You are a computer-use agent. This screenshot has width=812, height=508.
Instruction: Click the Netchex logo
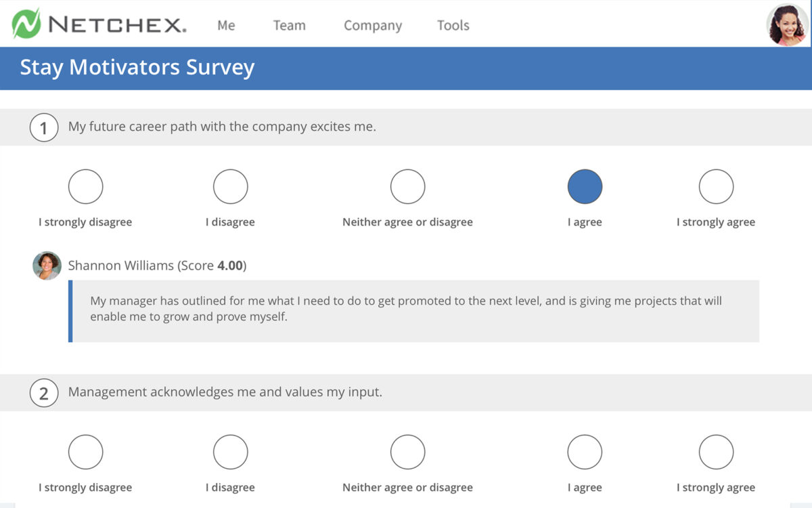(99, 24)
